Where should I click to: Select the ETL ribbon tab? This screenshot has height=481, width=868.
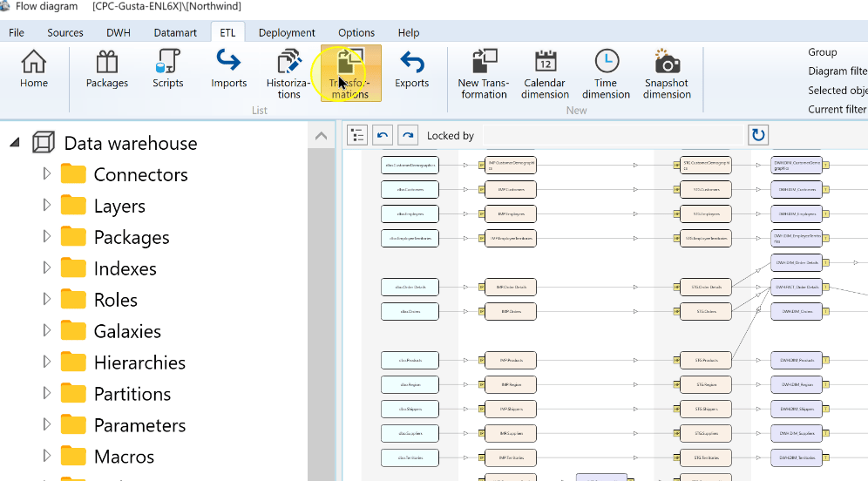tap(227, 32)
